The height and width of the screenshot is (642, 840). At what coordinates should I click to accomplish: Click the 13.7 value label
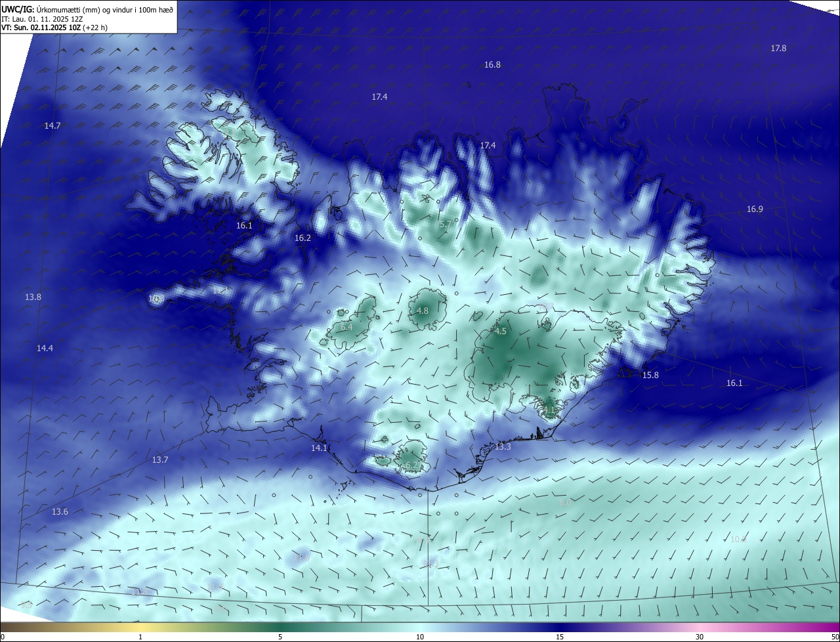click(160, 460)
